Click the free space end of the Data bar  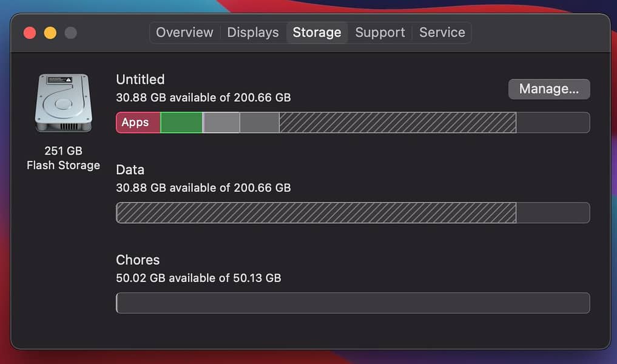pyautogui.click(x=552, y=212)
